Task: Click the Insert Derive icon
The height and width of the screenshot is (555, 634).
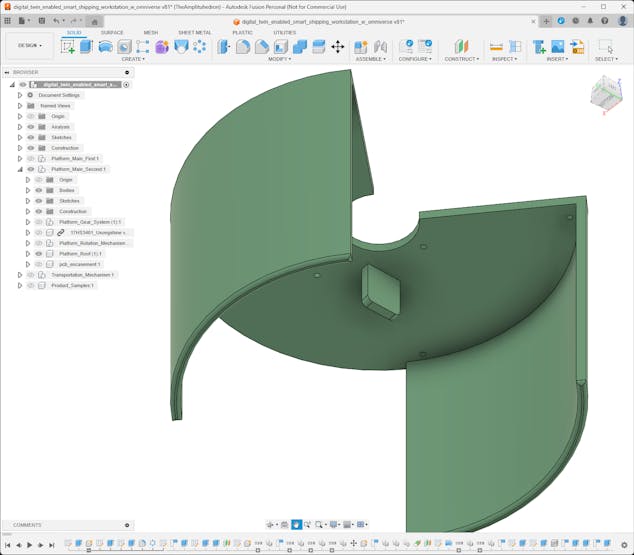Action: (539, 46)
